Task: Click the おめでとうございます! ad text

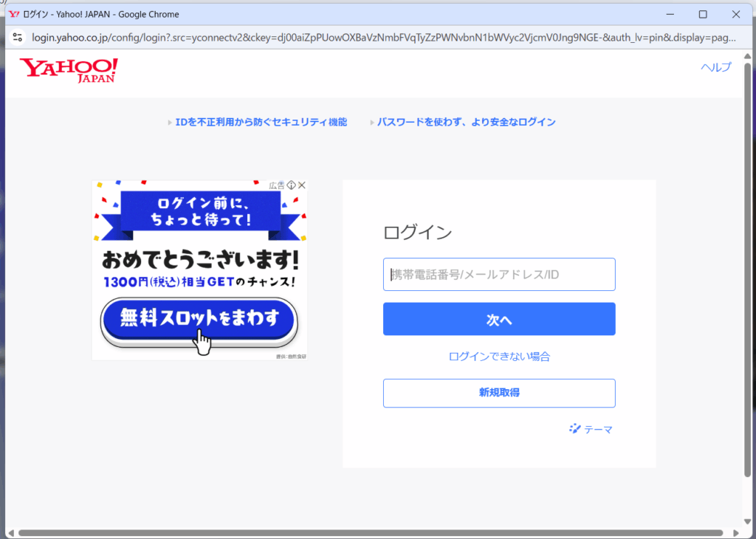Action: (x=200, y=261)
